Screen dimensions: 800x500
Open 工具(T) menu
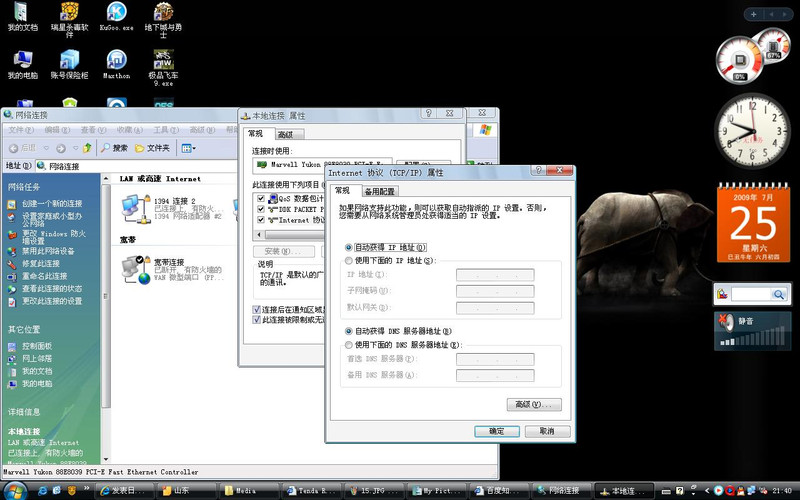point(166,130)
